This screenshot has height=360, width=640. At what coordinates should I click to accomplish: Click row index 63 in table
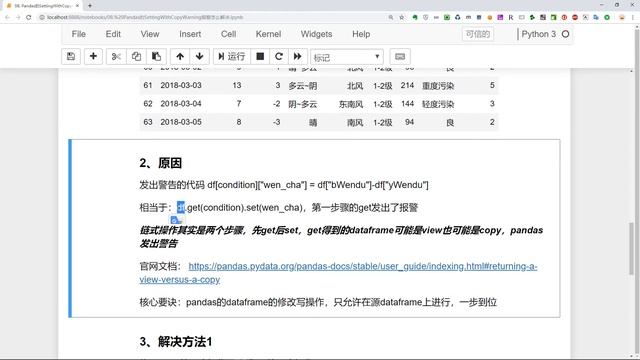pyautogui.click(x=147, y=122)
